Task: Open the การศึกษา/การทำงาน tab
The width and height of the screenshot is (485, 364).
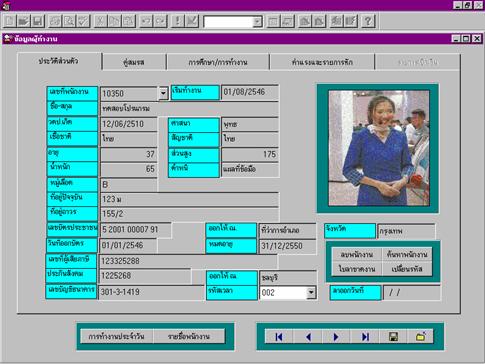Action: click(x=218, y=62)
